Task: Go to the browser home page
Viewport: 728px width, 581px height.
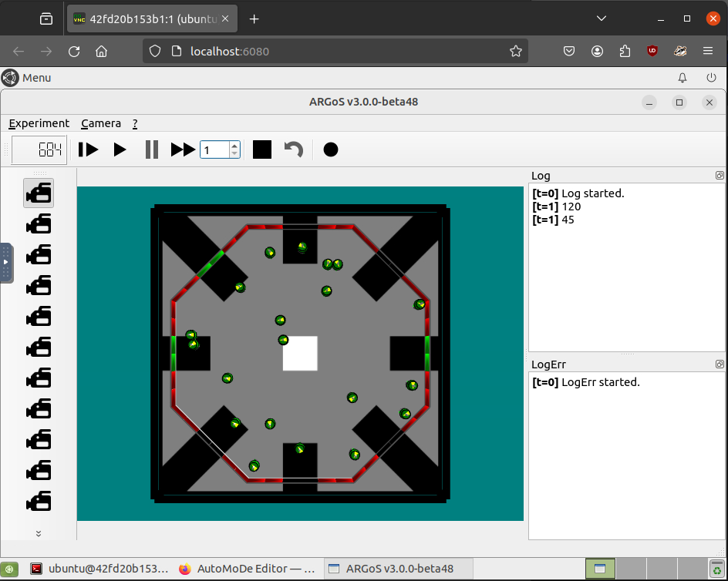Action: point(101,51)
